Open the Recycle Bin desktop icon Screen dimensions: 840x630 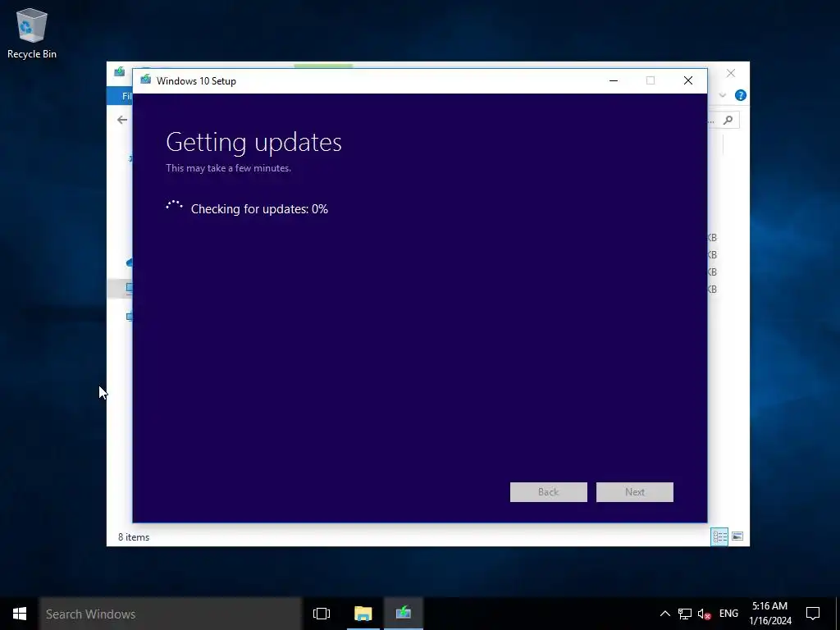32,33
